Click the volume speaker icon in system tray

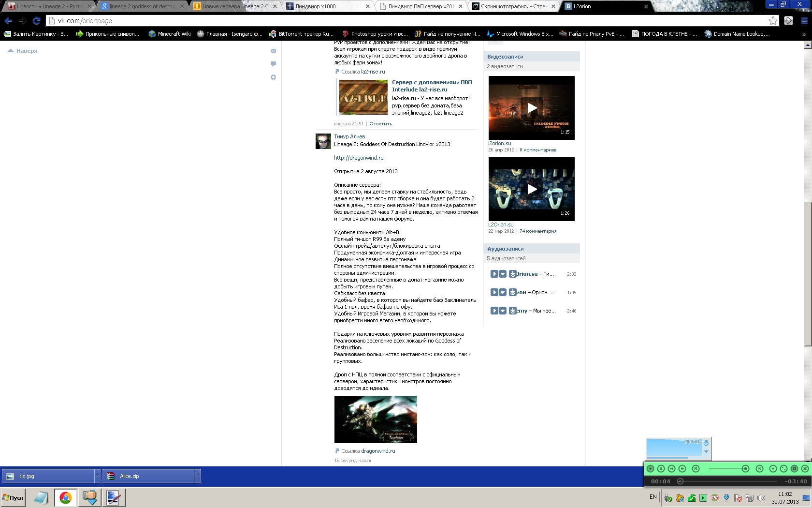[x=761, y=498]
